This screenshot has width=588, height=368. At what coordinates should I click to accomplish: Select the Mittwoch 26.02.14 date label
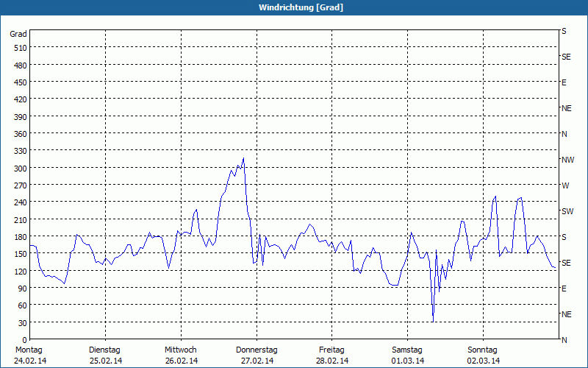(181, 355)
